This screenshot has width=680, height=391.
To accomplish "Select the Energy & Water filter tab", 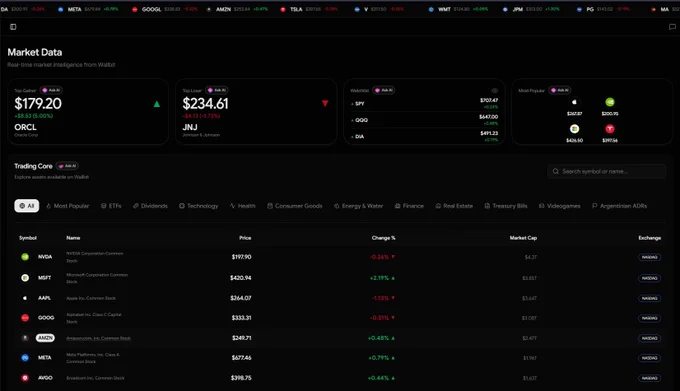I will tap(358, 206).
